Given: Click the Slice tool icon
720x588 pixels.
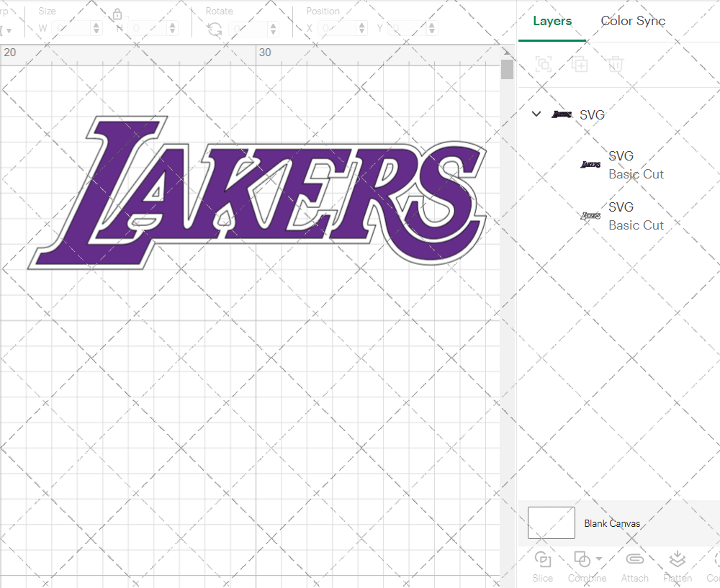Looking at the screenshot, I should click(543, 560).
